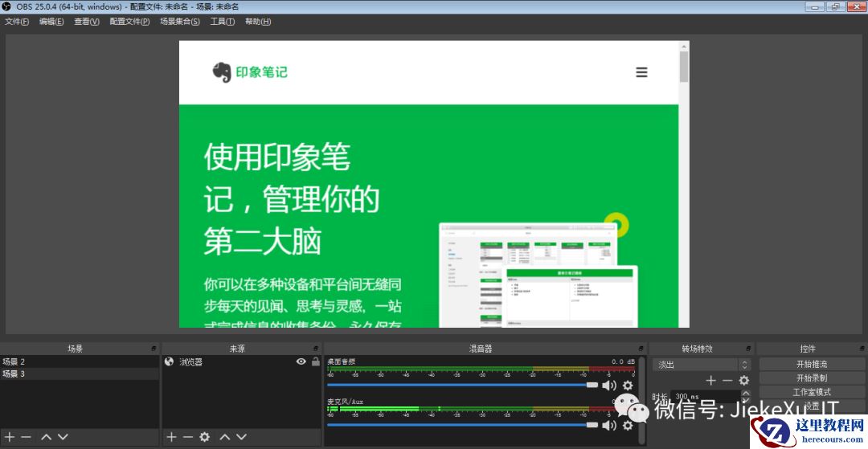Open the 工具(T) menu
The width and height of the screenshot is (868, 449).
223,22
